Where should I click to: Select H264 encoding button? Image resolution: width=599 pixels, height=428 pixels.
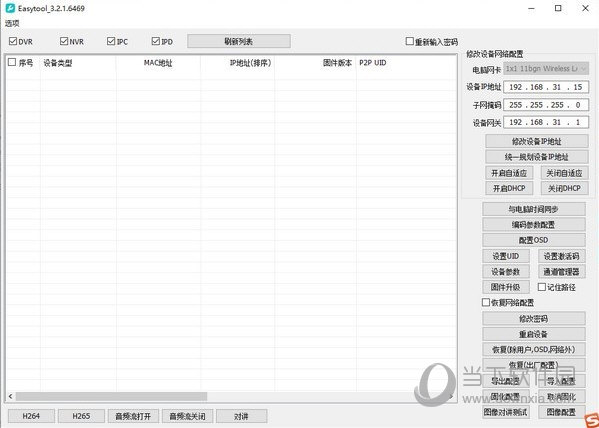coord(31,416)
